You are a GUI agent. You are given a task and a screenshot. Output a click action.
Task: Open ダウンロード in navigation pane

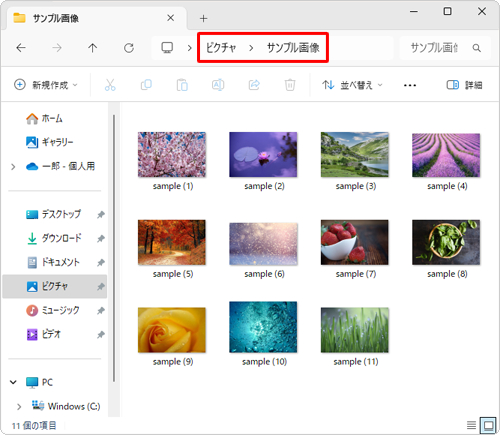click(x=53, y=238)
